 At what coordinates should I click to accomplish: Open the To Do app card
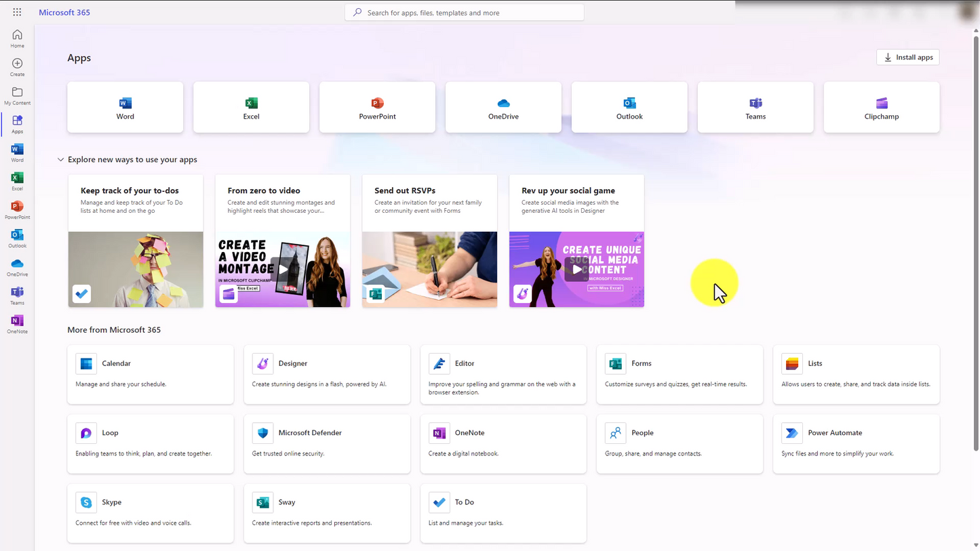click(503, 513)
